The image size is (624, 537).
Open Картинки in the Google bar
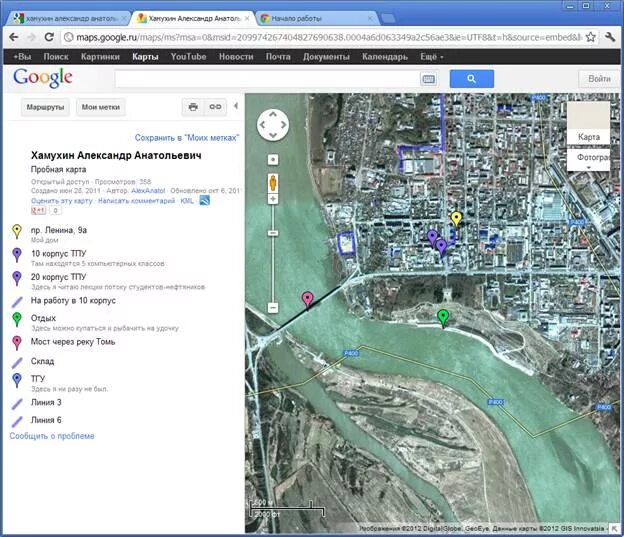point(100,57)
